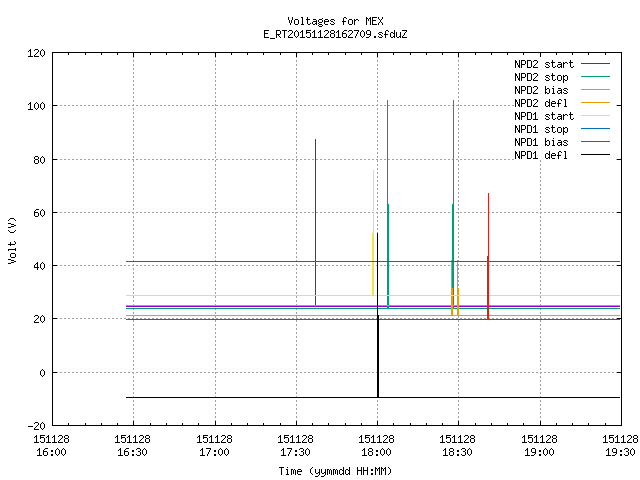Image resolution: width=640 pixels, height=480 pixels.
Task: Click the y-axis tick label 80
Action: point(39,160)
